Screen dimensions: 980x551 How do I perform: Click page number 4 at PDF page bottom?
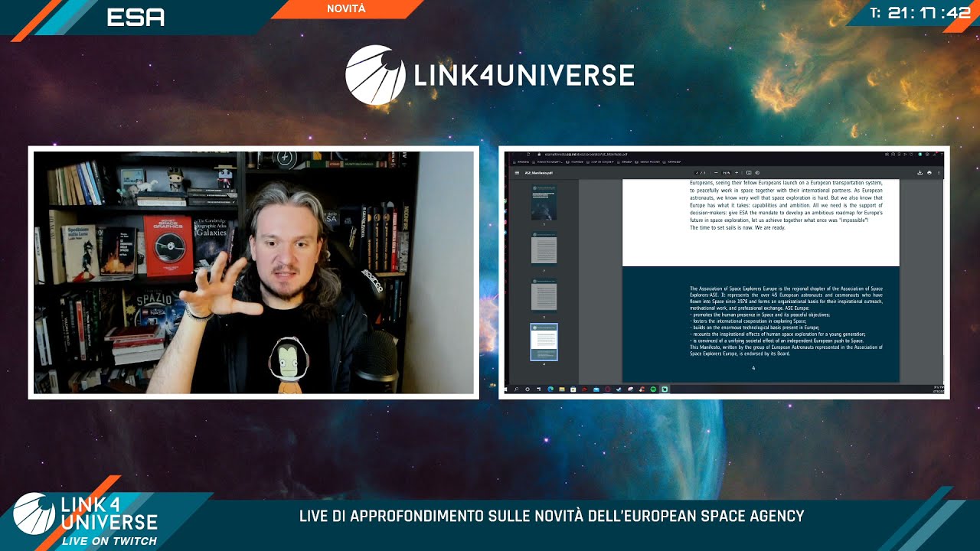[x=753, y=368]
